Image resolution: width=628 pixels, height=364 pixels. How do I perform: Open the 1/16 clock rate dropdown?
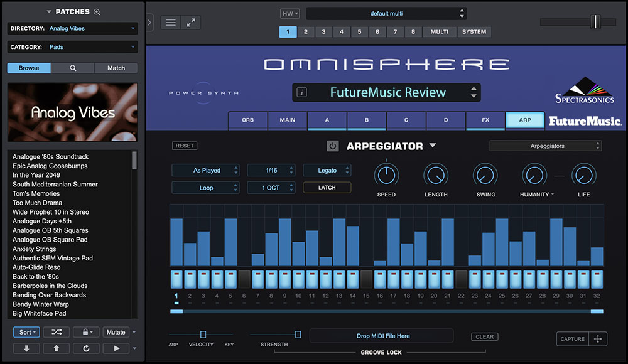271,170
